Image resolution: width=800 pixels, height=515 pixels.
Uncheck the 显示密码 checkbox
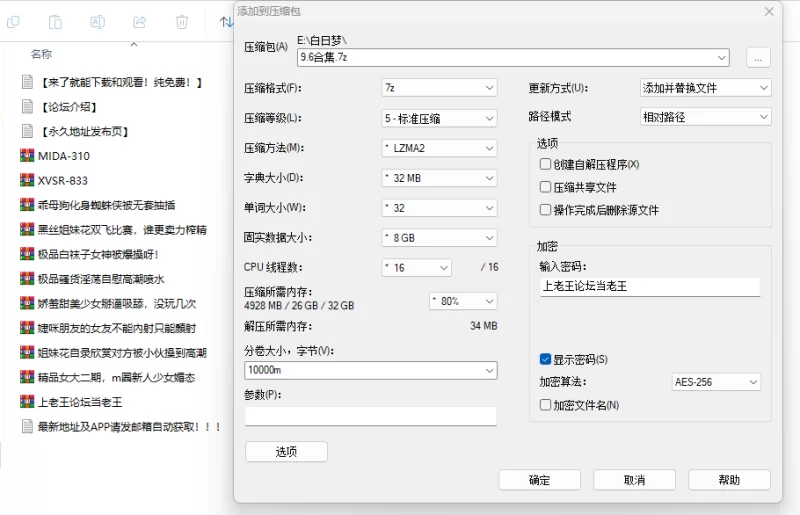545,359
